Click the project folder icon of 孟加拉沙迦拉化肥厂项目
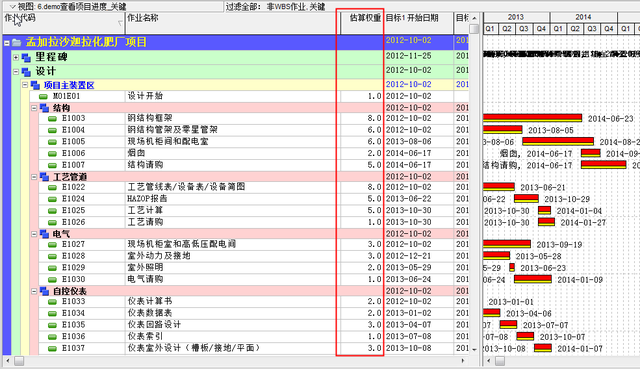This screenshot has width=640, height=369. (17, 42)
